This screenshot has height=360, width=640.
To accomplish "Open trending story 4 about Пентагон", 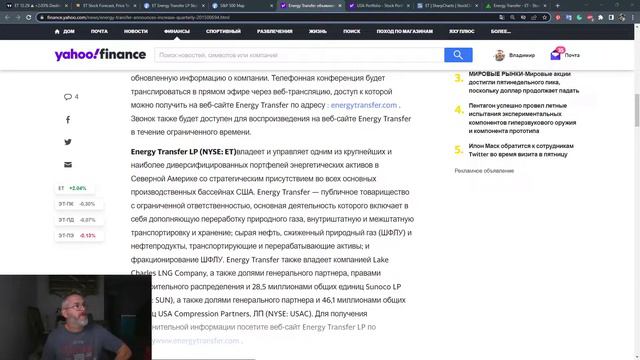I will pos(522,118).
